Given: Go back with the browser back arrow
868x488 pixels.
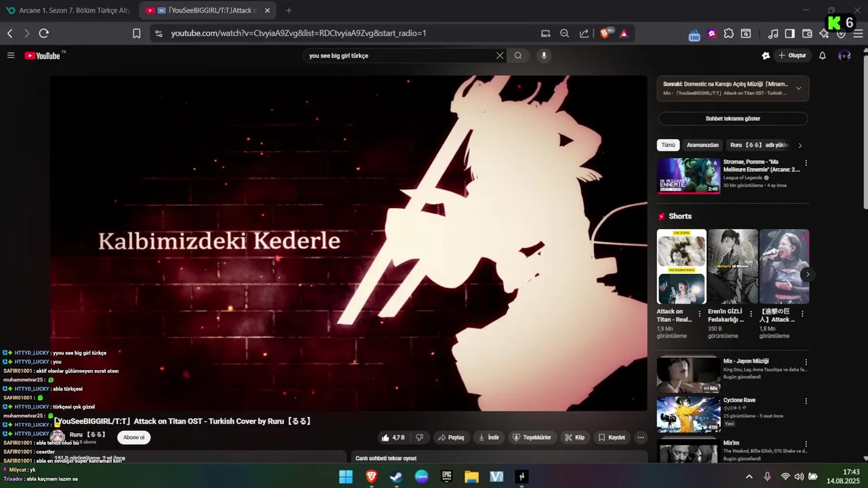Looking at the screenshot, I should point(10,33).
